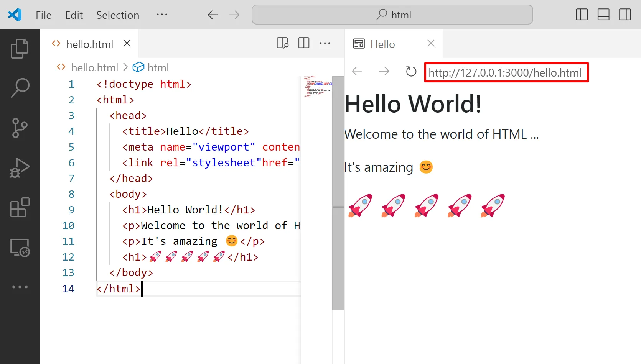Split the editor to the right
Viewport: 641px width, 364px height.
[x=304, y=43]
